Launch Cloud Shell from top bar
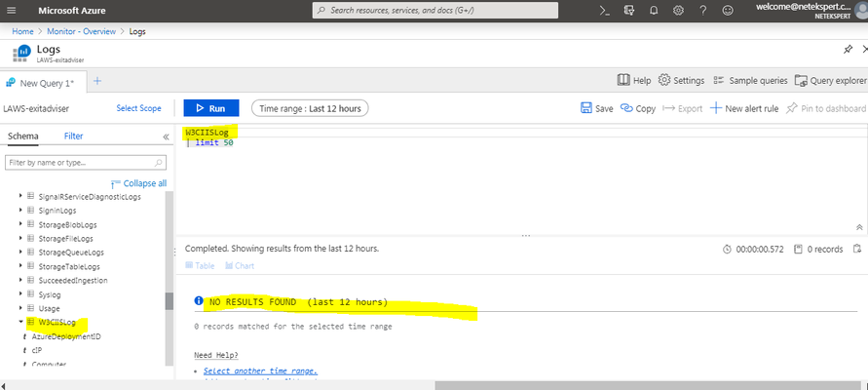 pyautogui.click(x=605, y=11)
